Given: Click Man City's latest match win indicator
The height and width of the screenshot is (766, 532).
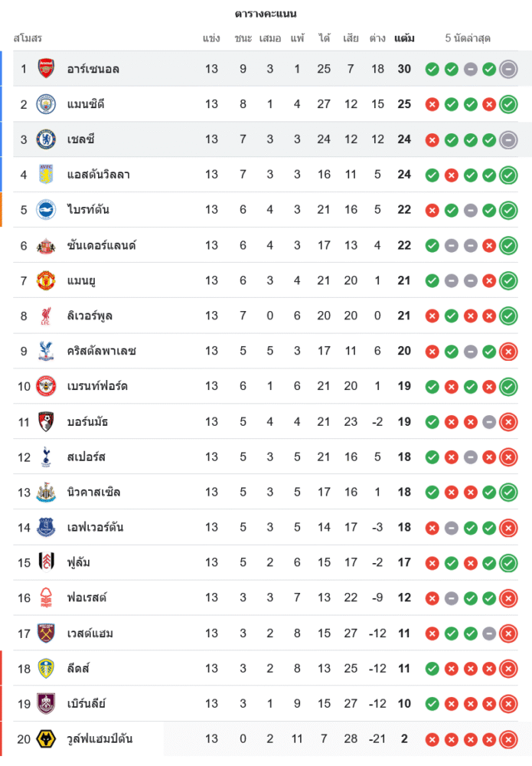Looking at the screenshot, I should point(508,104).
